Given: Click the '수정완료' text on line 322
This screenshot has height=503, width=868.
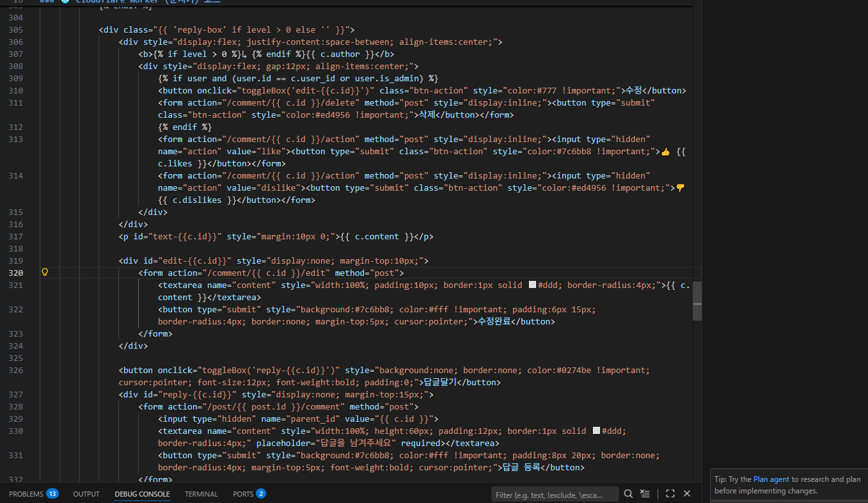Looking at the screenshot, I should click(495, 321).
